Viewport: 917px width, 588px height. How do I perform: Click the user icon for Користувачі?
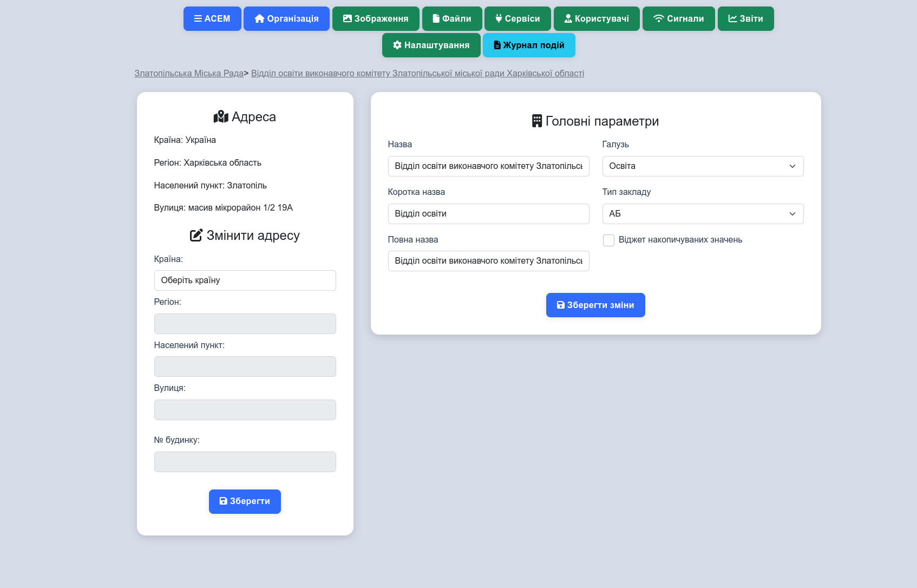568,19
